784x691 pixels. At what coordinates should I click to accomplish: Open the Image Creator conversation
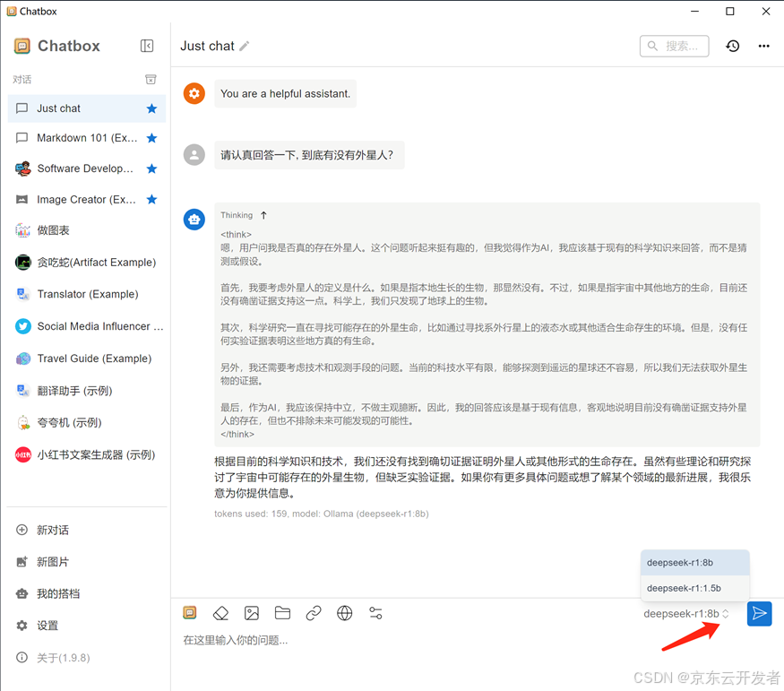pyautogui.click(x=87, y=200)
